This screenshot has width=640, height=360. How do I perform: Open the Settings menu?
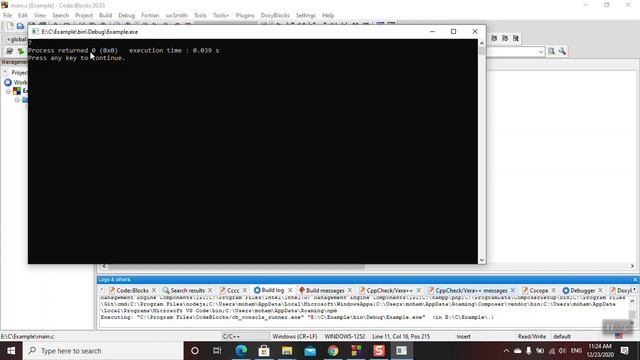[x=306, y=16]
